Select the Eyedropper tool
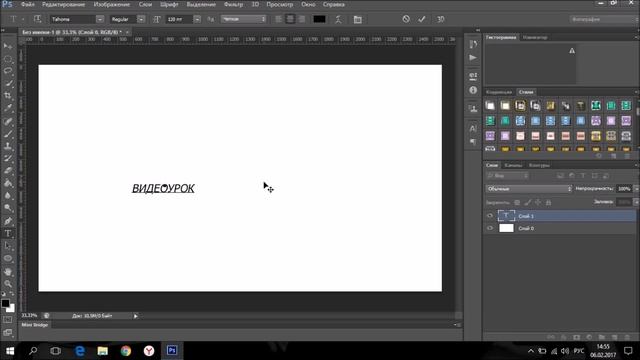This screenshot has width=640, height=360. pyautogui.click(x=8, y=108)
